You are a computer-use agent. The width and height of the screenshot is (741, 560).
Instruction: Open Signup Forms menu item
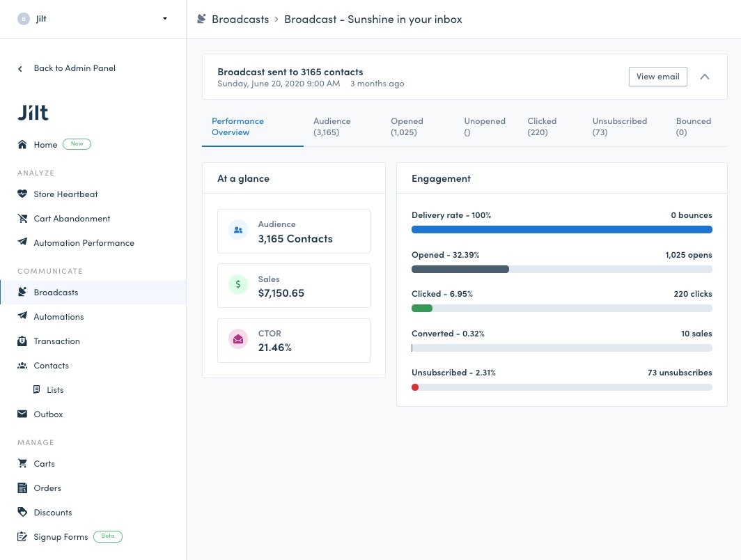pos(61,537)
